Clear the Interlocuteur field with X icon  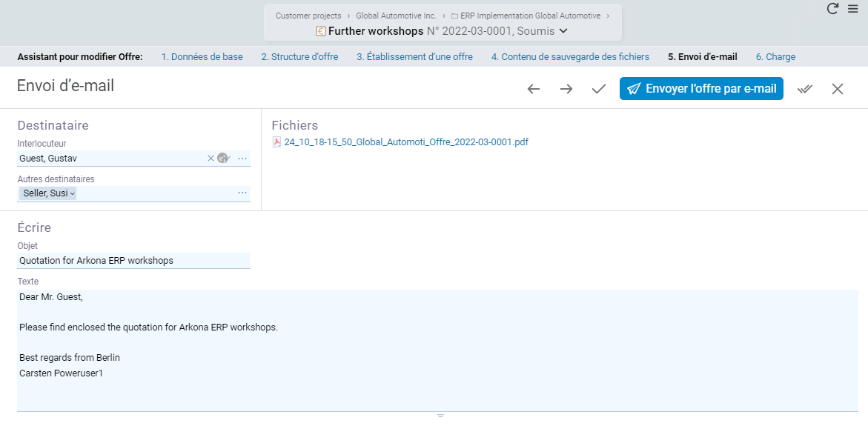click(211, 159)
